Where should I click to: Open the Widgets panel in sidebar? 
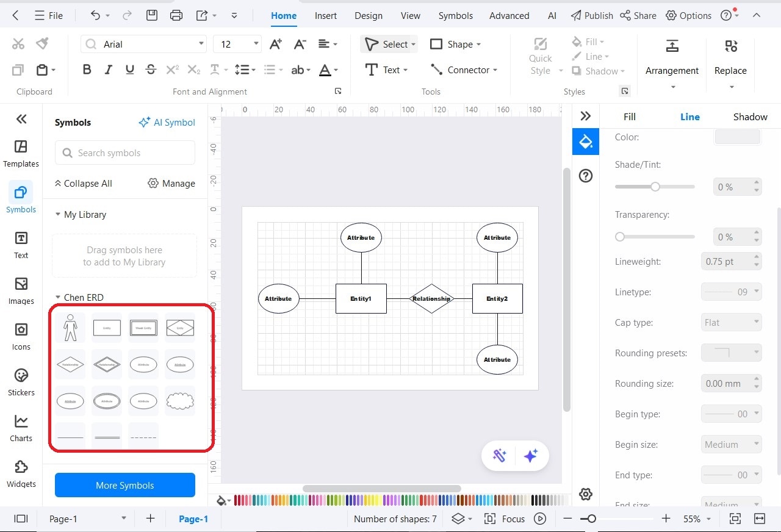(x=21, y=474)
